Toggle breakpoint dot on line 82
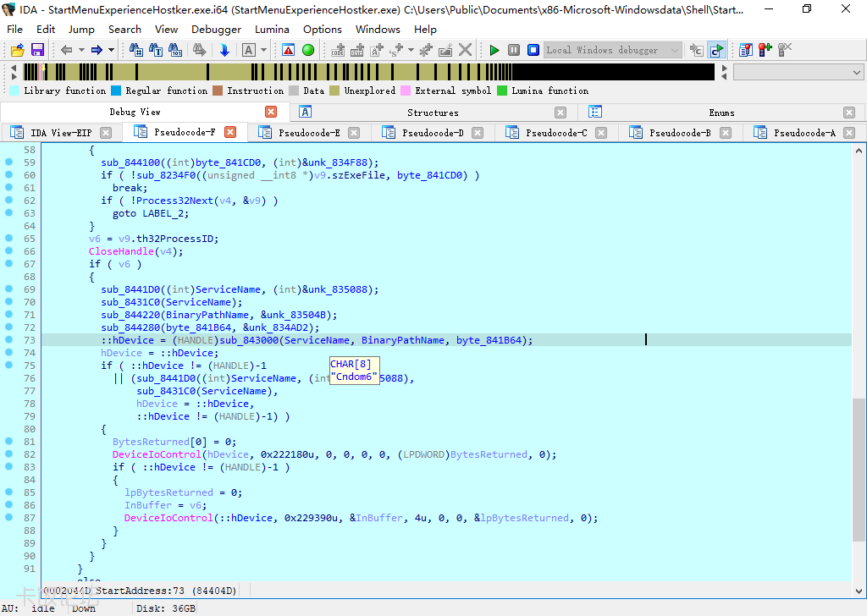 (x=9, y=454)
